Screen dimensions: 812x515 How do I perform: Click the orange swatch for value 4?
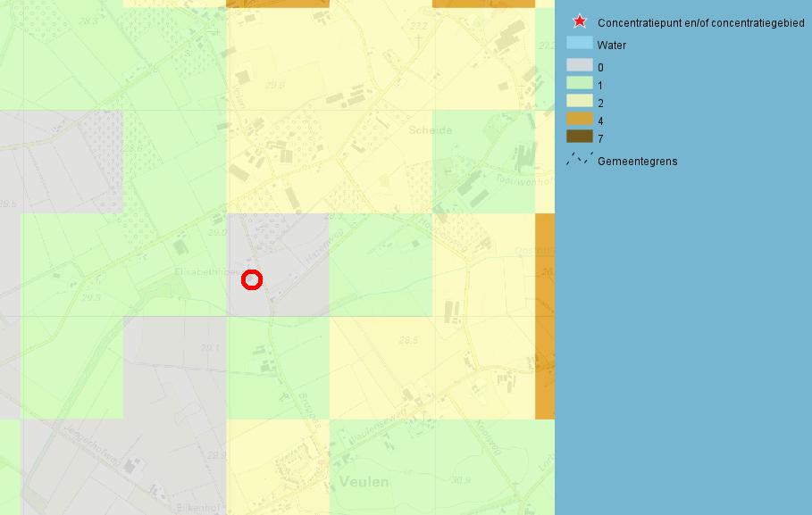point(580,119)
